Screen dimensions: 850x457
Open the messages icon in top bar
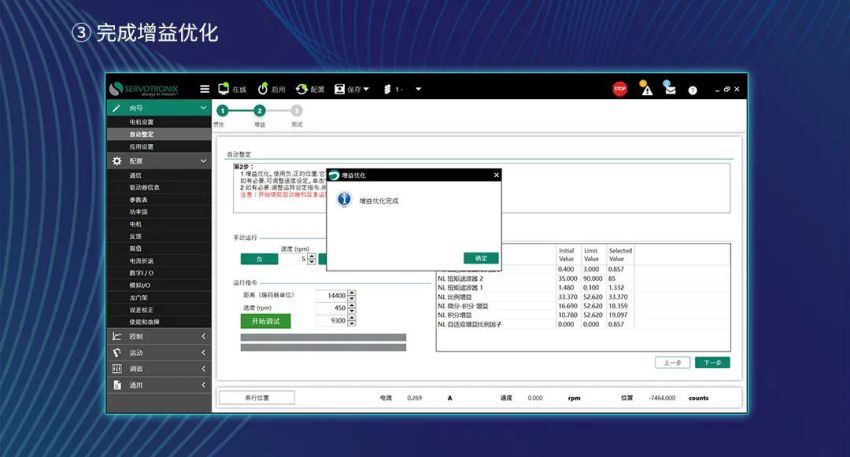coord(669,89)
